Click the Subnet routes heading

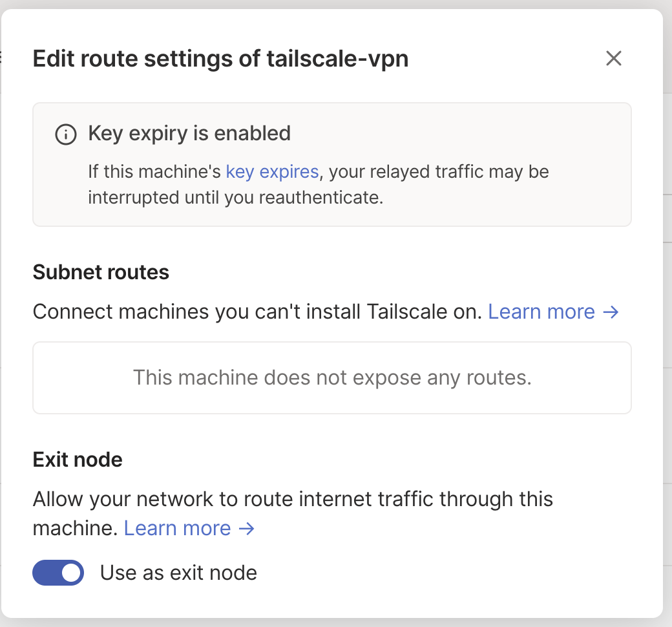[x=101, y=272]
